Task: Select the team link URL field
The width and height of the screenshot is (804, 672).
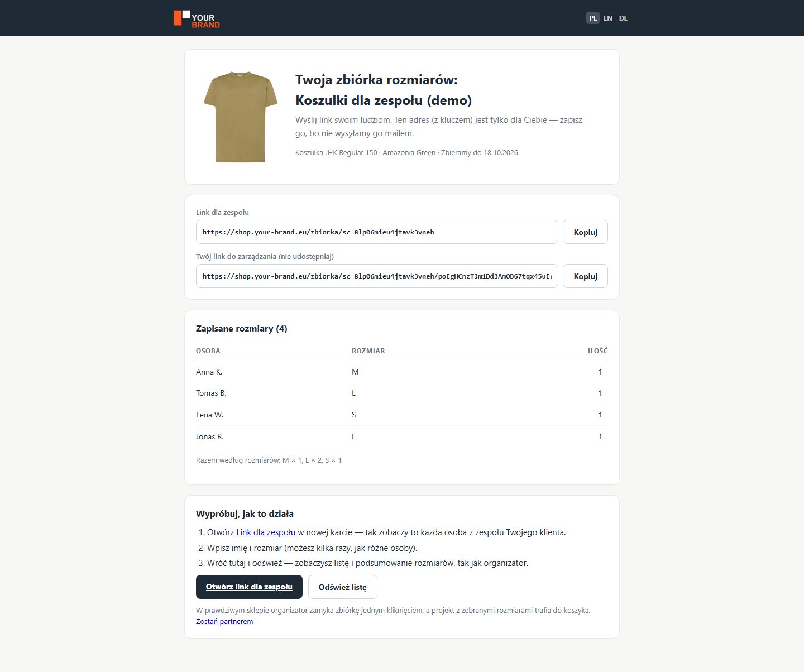Action: 377,232
